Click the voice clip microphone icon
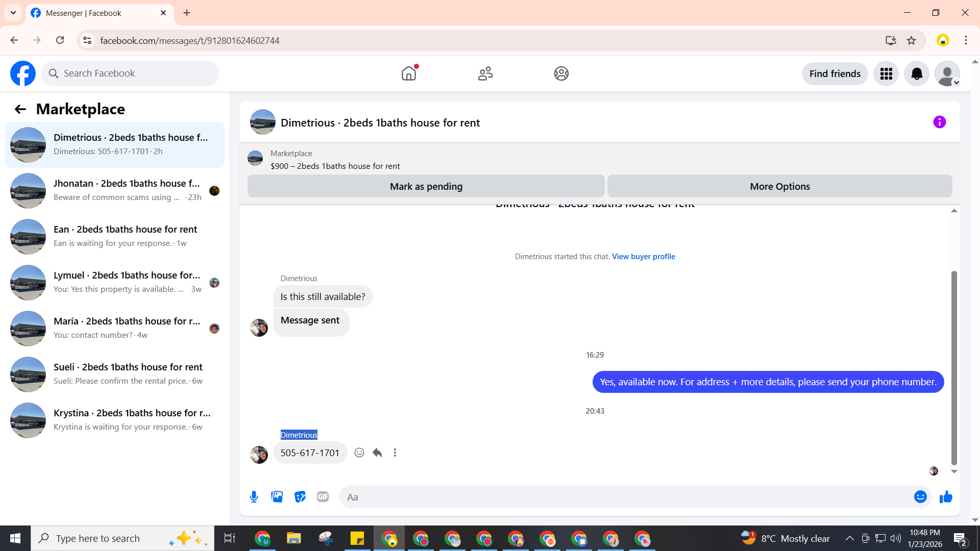Screen dimensions: 980x551 coord(254,497)
